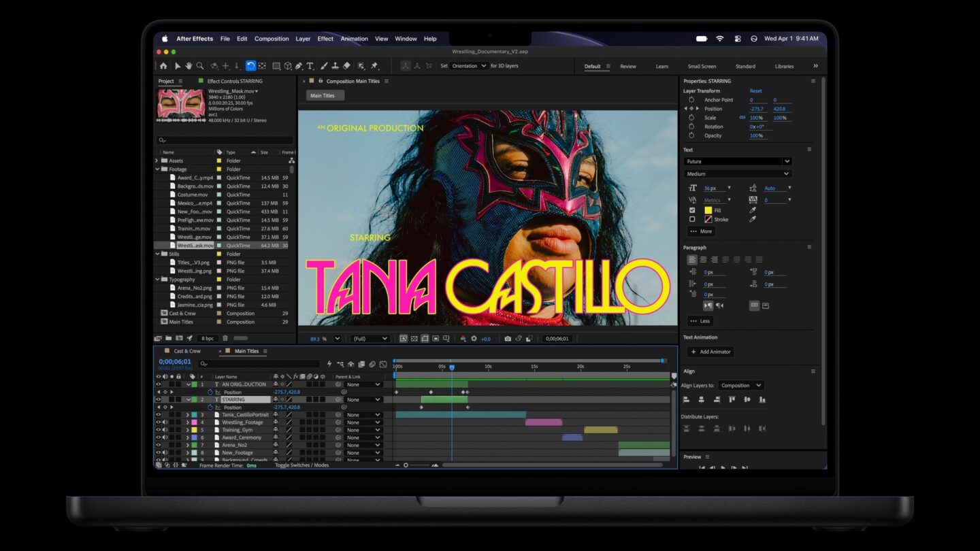Open the font family dropdown showing Futura
The height and width of the screenshot is (551, 980).
(738, 162)
